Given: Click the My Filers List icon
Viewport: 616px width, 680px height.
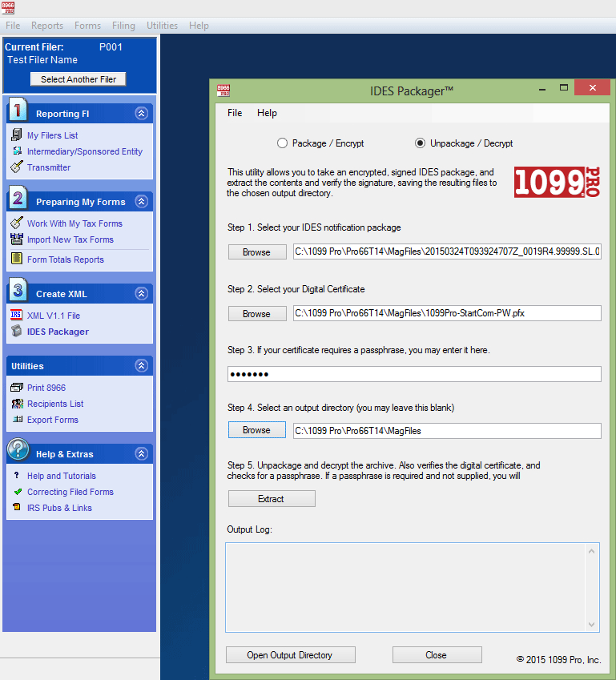Looking at the screenshot, I should click(x=17, y=135).
